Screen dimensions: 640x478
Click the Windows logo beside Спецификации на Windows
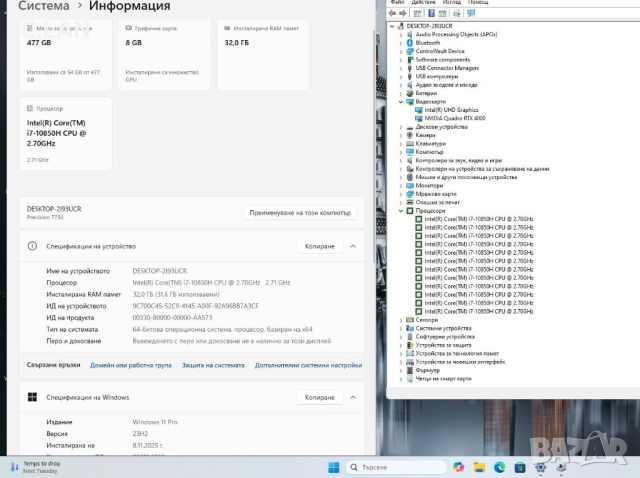tap(32, 397)
